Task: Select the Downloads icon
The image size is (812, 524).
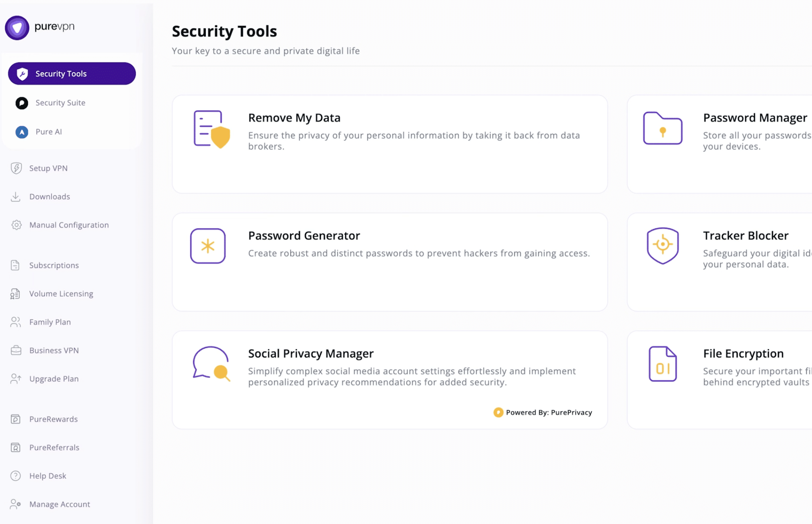Action: tap(16, 196)
